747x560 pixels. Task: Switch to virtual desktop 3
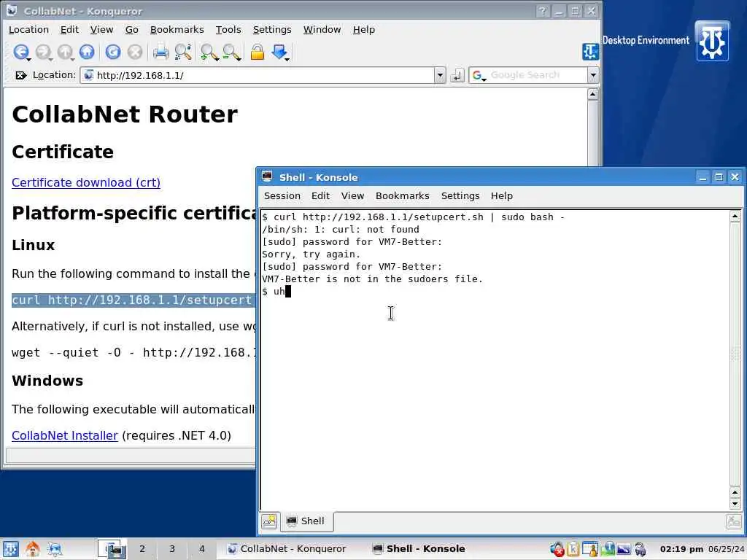[172, 548]
